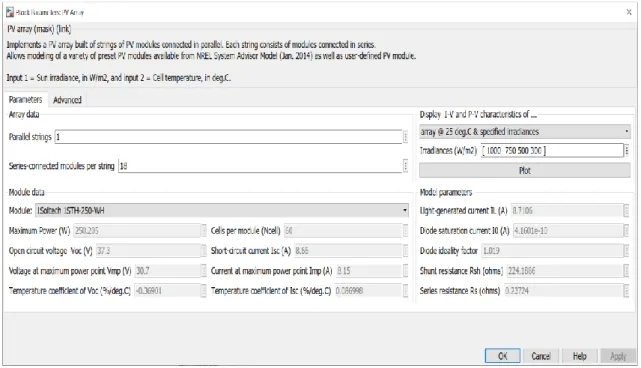
Task: Open options menu beside Open circuit voltage field
Action: [204, 251]
